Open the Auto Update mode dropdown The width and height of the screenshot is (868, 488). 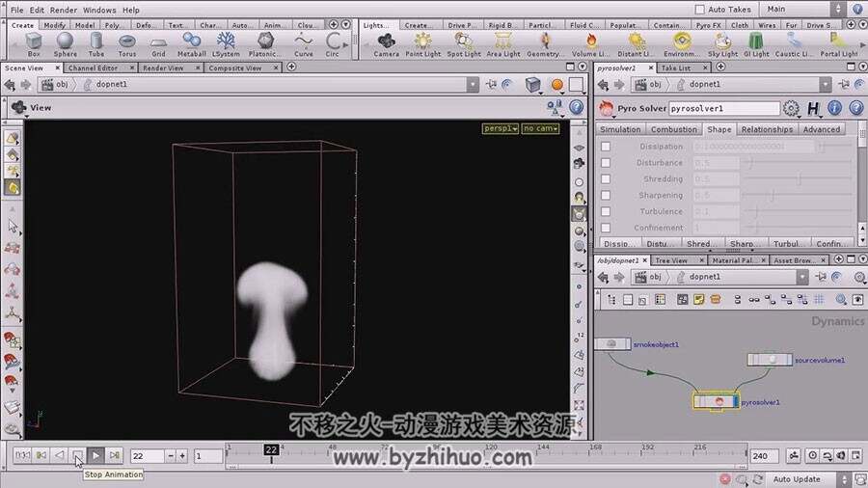[808, 479]
